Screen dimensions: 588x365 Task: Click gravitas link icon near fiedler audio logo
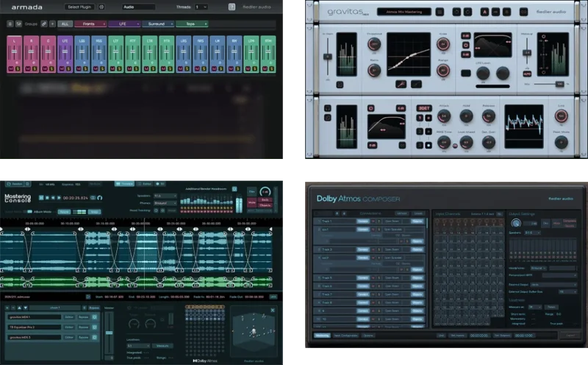coord(523,12)
